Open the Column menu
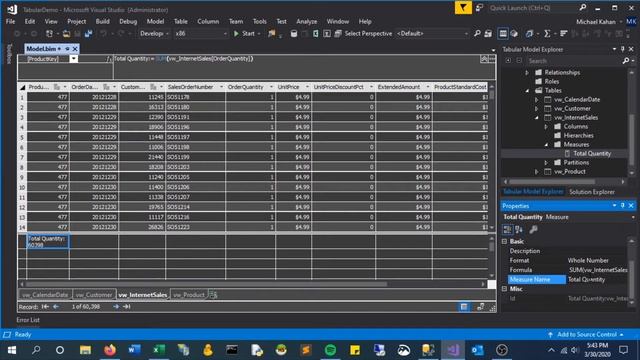The height and width of the screenshot is (360, 640). click(x=208, y=21)
